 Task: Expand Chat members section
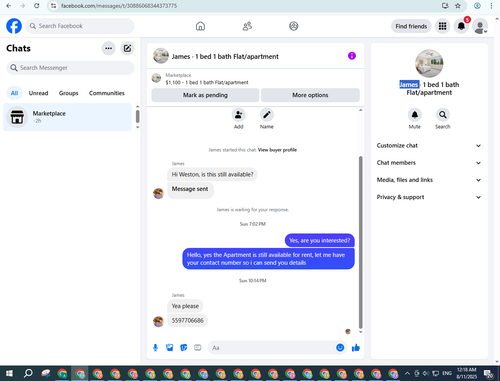click(x=429, y=163)
